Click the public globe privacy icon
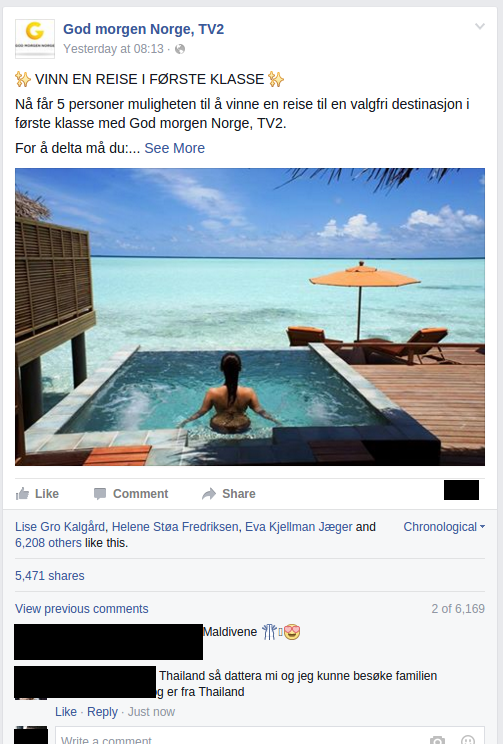Image resolution: width=503 pixels, height=744 pixels. (x=180, y=49)
